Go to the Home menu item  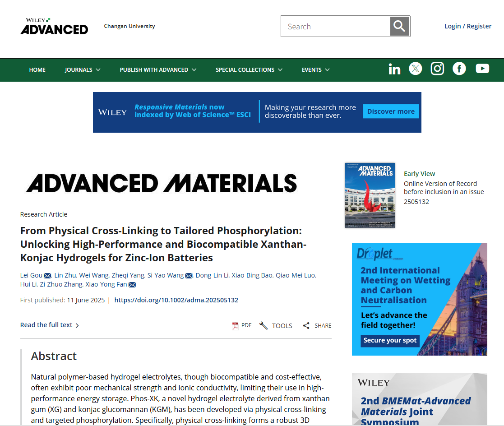(37, 69)
